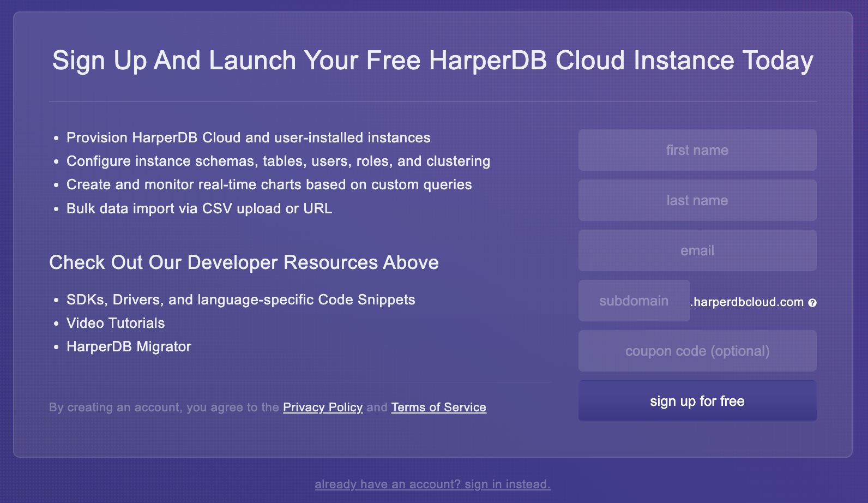Image resolution: width=868 pixels, height=503 pixels.
Task: Click the 'Video Tutorials' list item
Action: [116, 323]
